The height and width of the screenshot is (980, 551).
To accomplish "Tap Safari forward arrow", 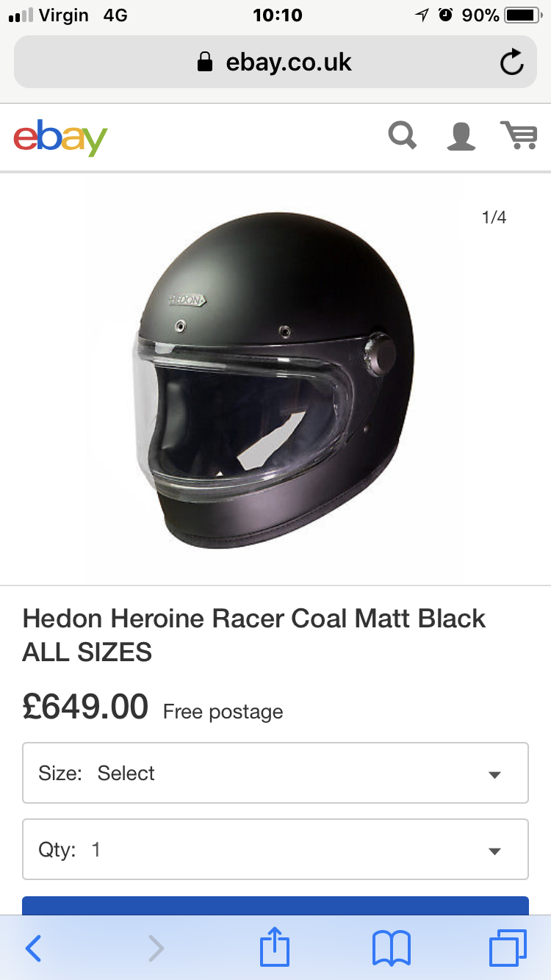I will pyautogui.click(x=156, y=948).
